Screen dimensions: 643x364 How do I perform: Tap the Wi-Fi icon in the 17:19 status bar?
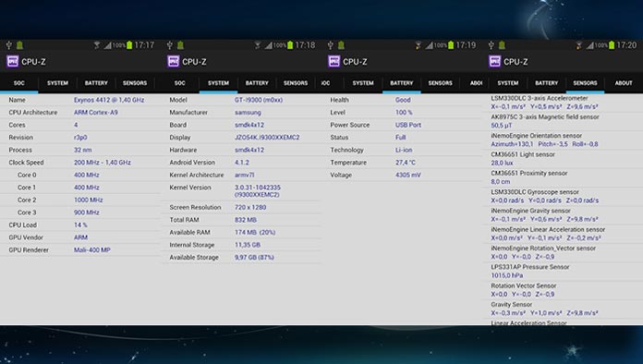(419, 45)
